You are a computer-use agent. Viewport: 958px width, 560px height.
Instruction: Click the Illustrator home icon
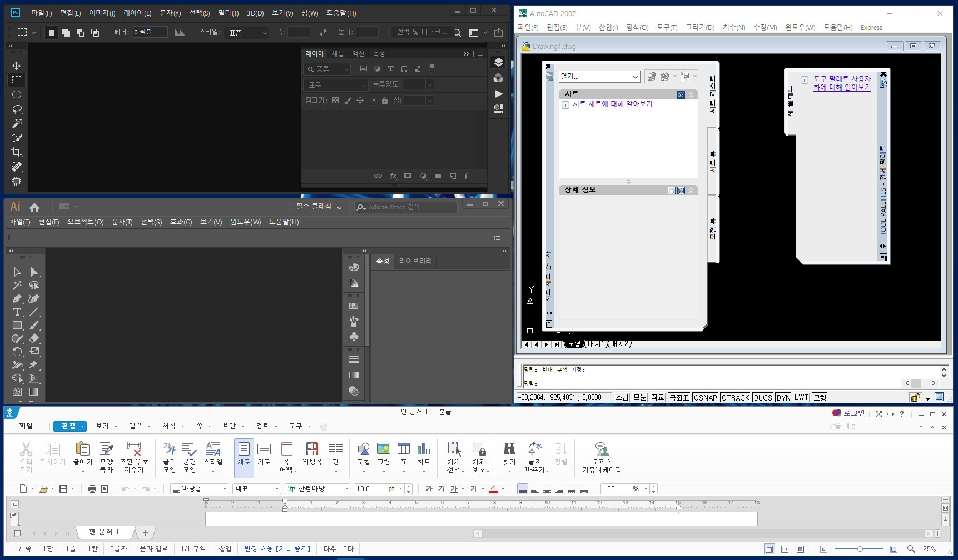34,207
